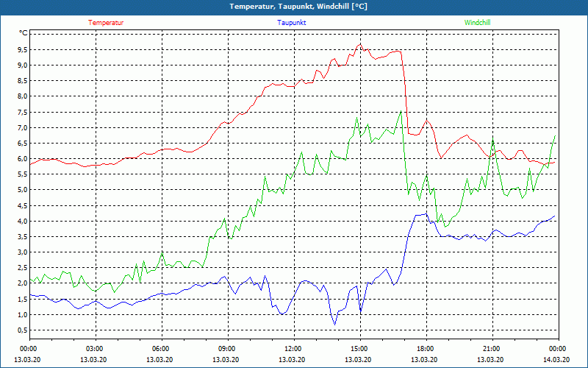Viewport: 588px width, 368px height.
Task: Click the 3,5 y-axis value
Action: (x=23, y=236)
